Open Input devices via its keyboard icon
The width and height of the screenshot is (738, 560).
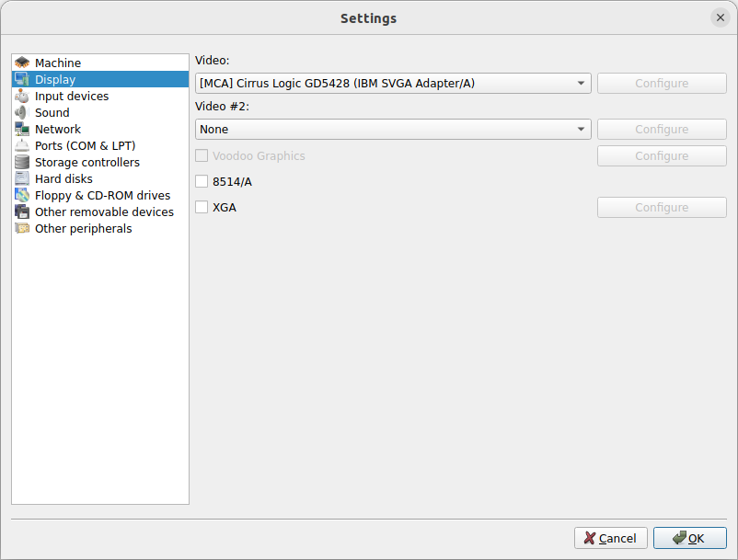tap(23, 96)
